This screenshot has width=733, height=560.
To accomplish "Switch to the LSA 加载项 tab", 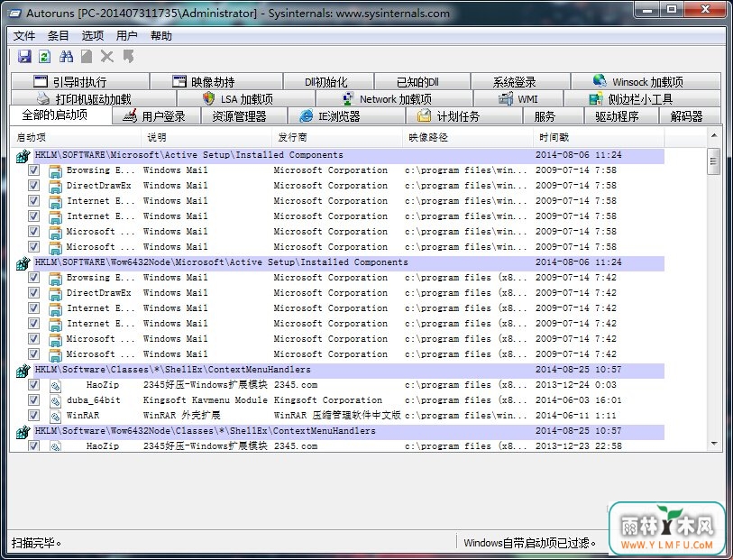I will coord(246,98).
